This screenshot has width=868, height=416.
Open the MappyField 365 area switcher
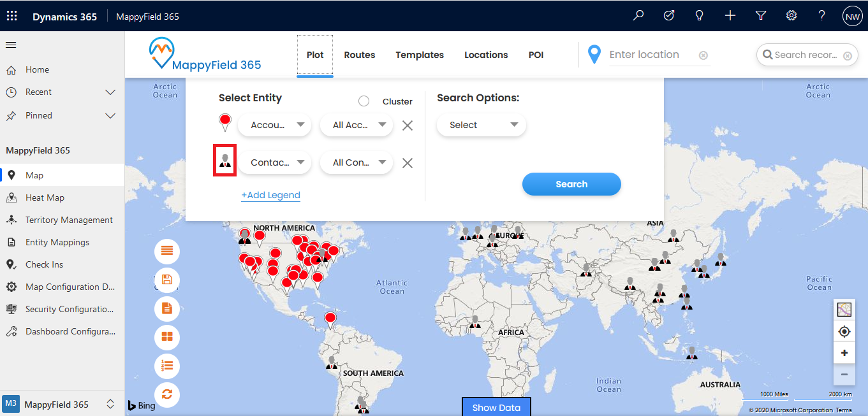tap(62, 405)
